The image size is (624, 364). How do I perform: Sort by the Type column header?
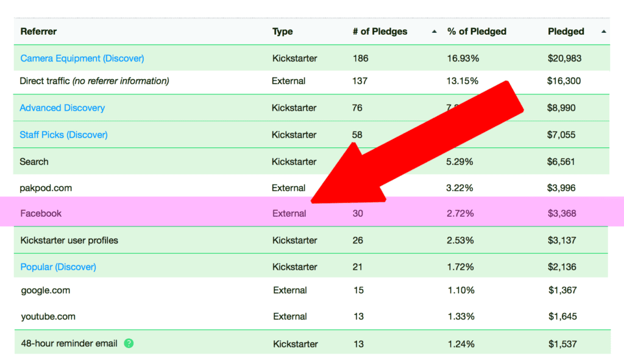pos(282,32)
